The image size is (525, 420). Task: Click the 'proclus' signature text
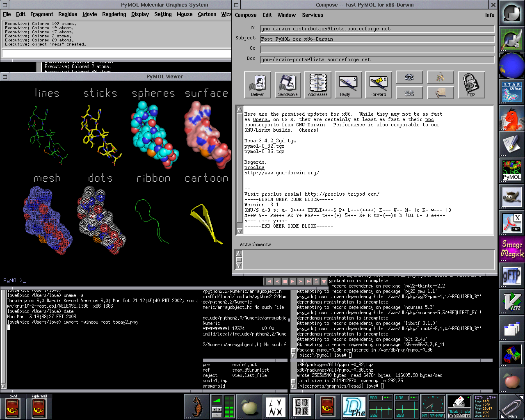[254, 167]
